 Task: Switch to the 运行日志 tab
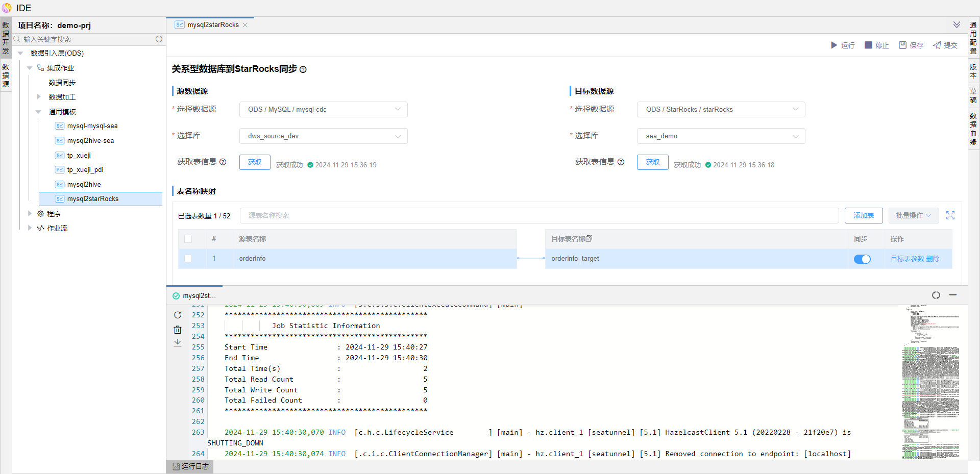pyautogui.click(x=190, y=466)
